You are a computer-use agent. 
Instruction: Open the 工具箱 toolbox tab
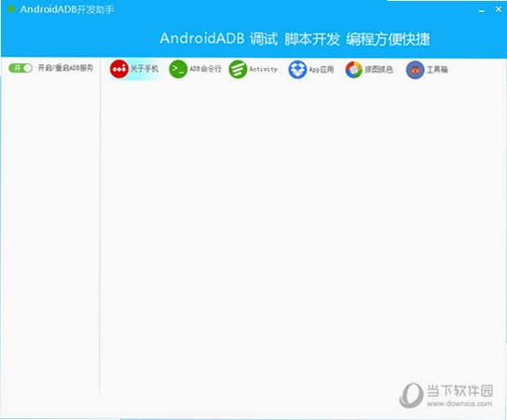(x=427, y=70)
